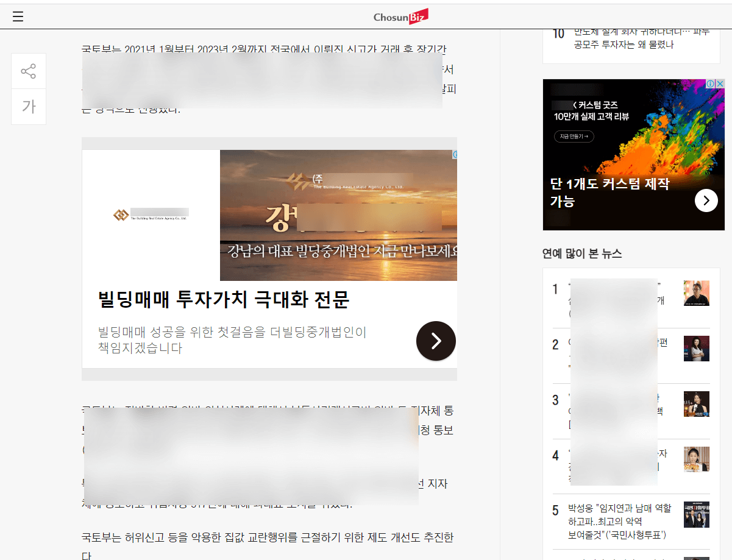Screen dimensions: 732x560
Task: Click the share icon in the left sidebar
Action: 28,71
